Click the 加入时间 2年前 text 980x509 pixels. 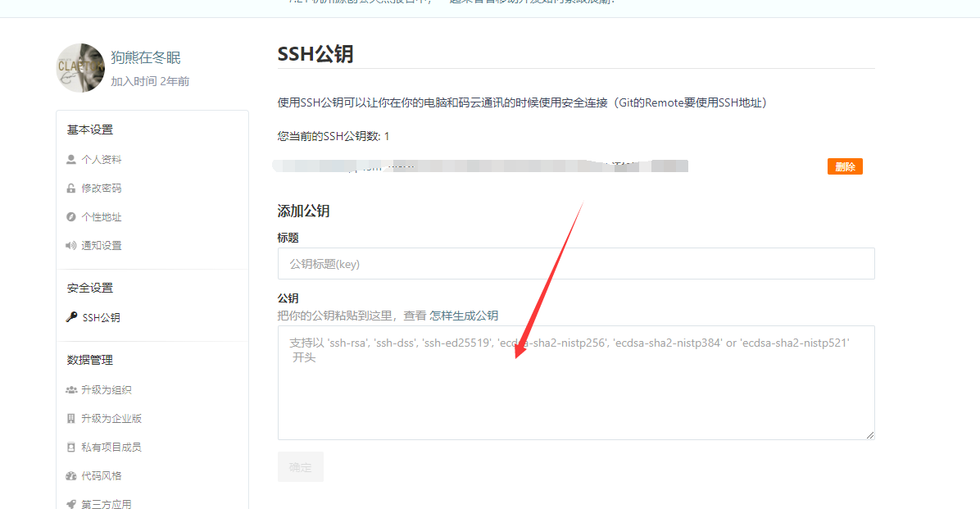(150, 81)
